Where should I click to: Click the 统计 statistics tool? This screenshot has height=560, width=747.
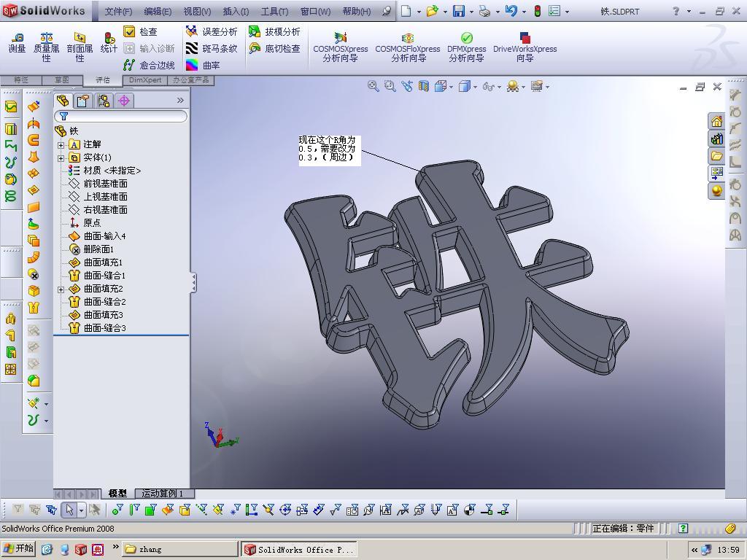[x=109, y=43]
